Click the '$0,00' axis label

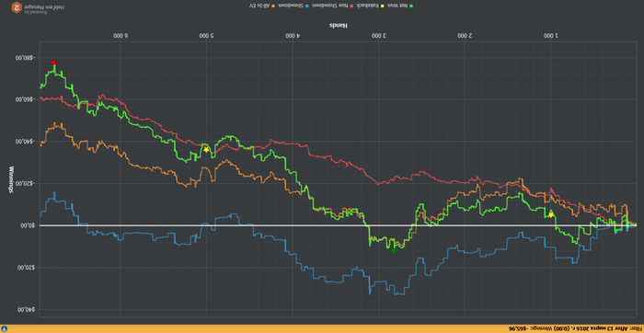pyautogui.click(x=29, y=225)
